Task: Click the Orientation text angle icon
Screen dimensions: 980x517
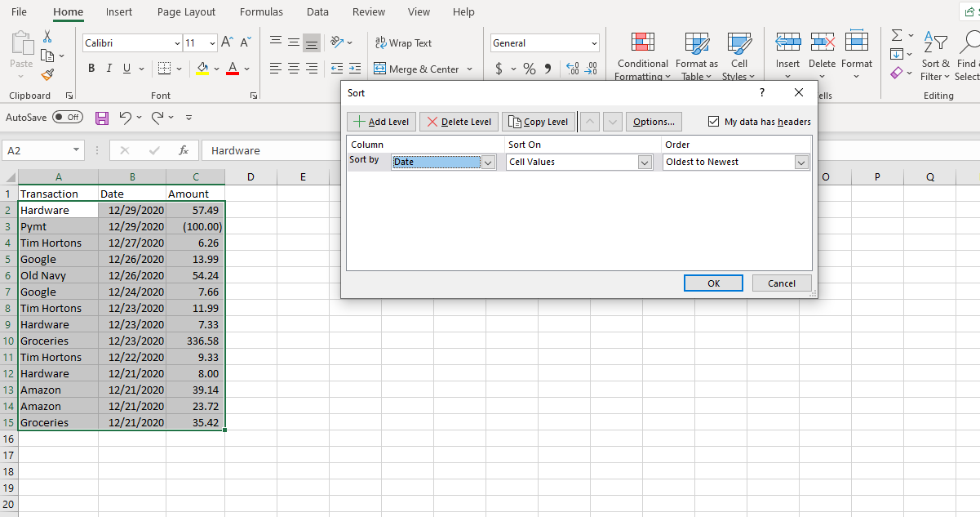Action: (x=337, y=42)
